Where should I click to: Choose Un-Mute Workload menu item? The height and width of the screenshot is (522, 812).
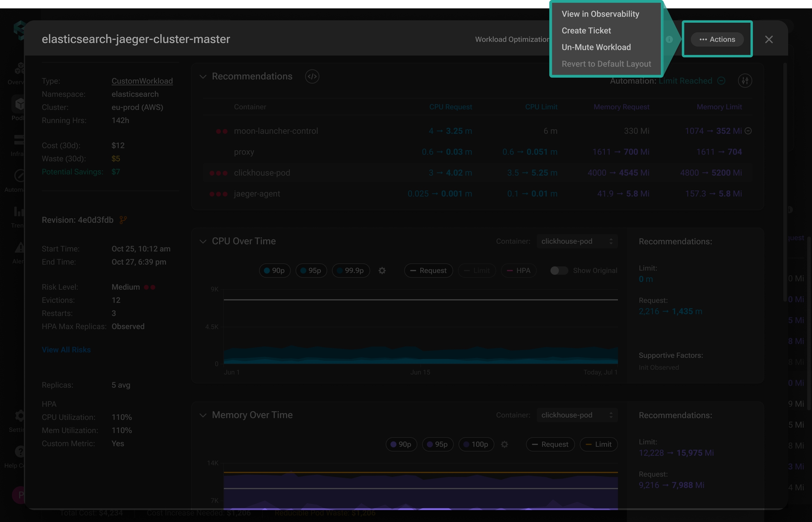click(x=596, y=47)
